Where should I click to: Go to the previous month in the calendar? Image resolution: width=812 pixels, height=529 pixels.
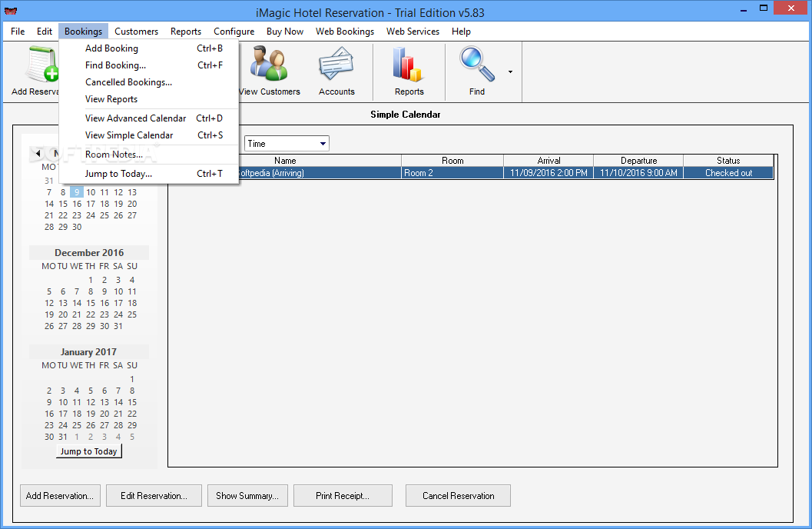pyautogui.click(x=38, y=153)
